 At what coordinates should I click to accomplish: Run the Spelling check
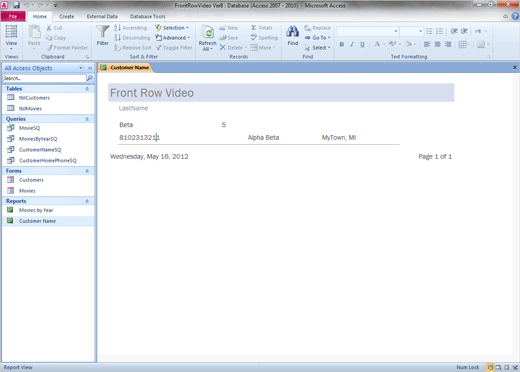pyautogui.click(x=264, y=38)
